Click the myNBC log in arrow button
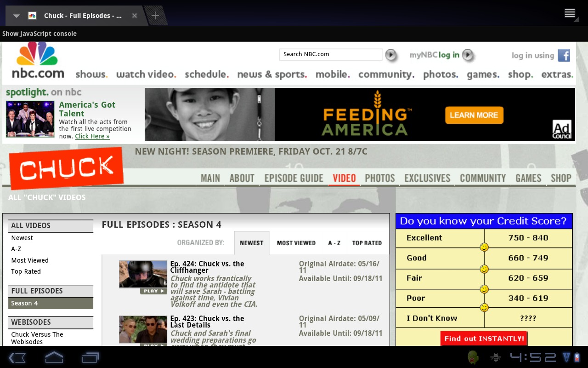 click(468, 55)
